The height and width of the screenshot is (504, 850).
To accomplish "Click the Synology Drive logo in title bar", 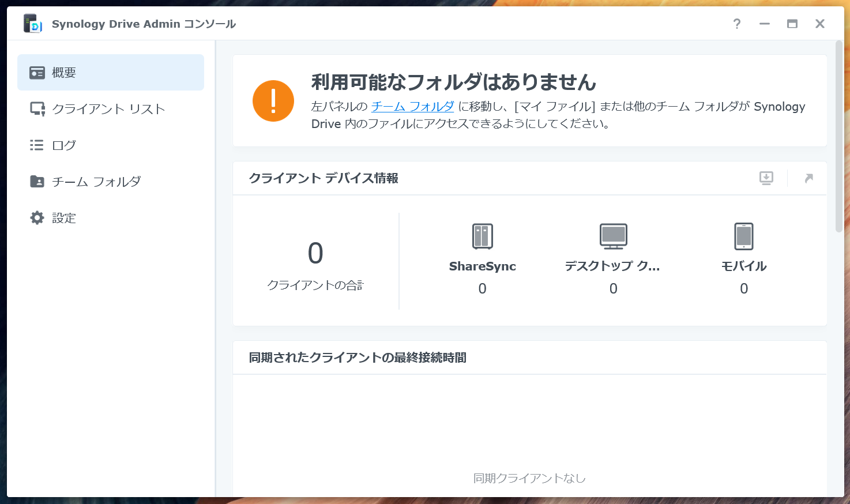I will (x=32, y=24).
